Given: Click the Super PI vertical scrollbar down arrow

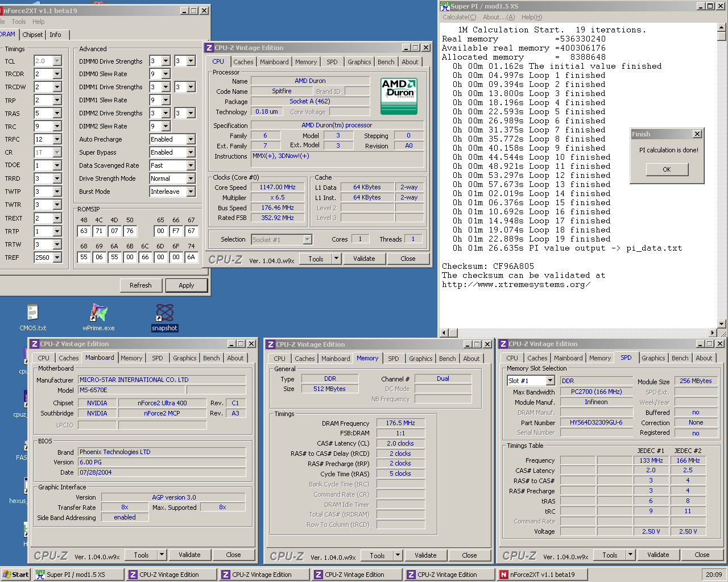Looking at the screenshot, I should click(722, 324).
